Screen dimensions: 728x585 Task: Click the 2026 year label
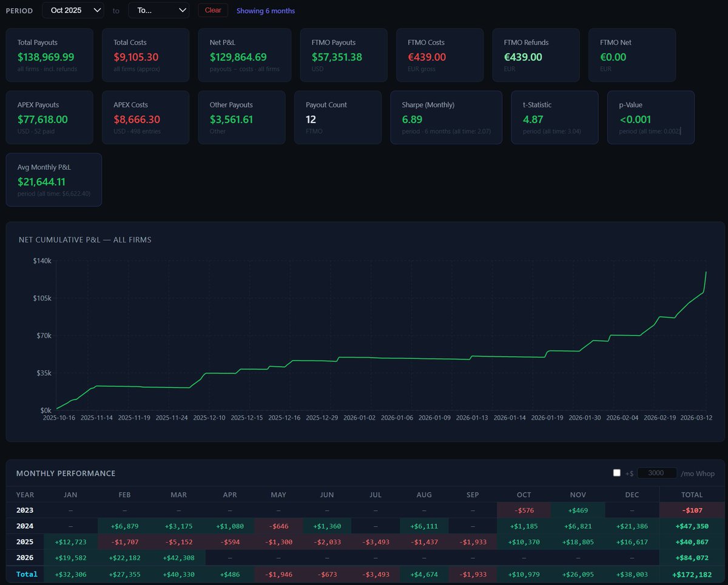[25, 558]
